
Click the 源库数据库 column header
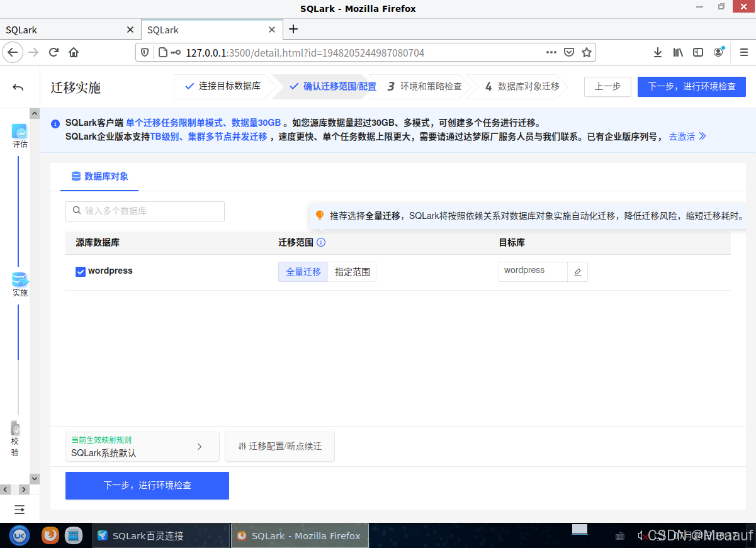pos(98,242)
